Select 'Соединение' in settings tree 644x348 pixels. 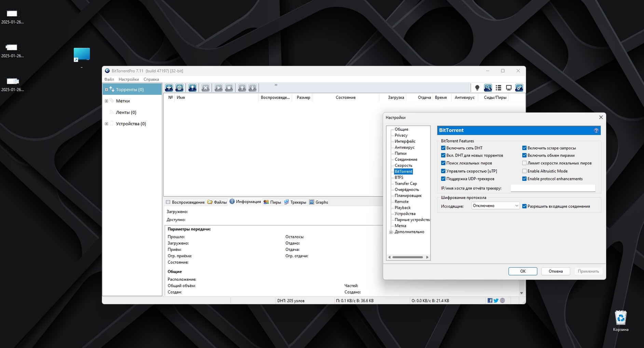click(406, 159)
